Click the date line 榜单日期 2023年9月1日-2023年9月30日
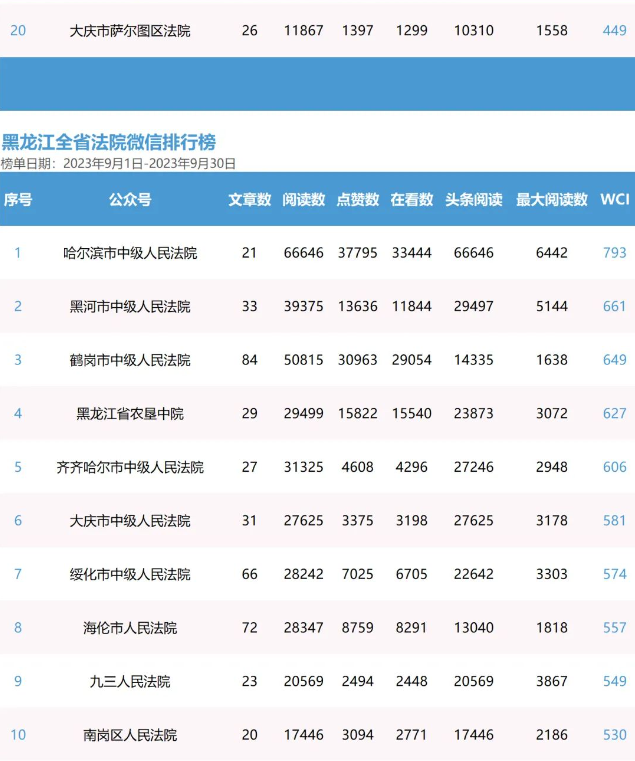635x761 pixels. click(x=118, y=164)
